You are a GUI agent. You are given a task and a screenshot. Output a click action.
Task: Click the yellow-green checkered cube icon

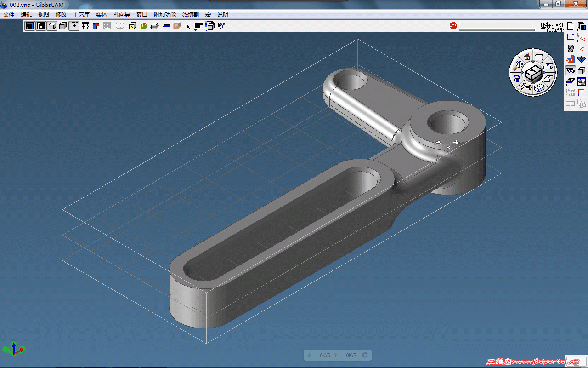144,26
